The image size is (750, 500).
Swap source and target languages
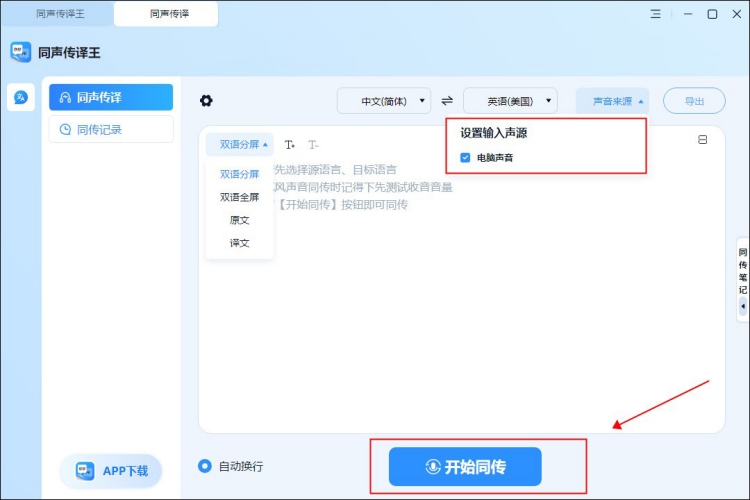pyautogui.click(x=447, y=101)
